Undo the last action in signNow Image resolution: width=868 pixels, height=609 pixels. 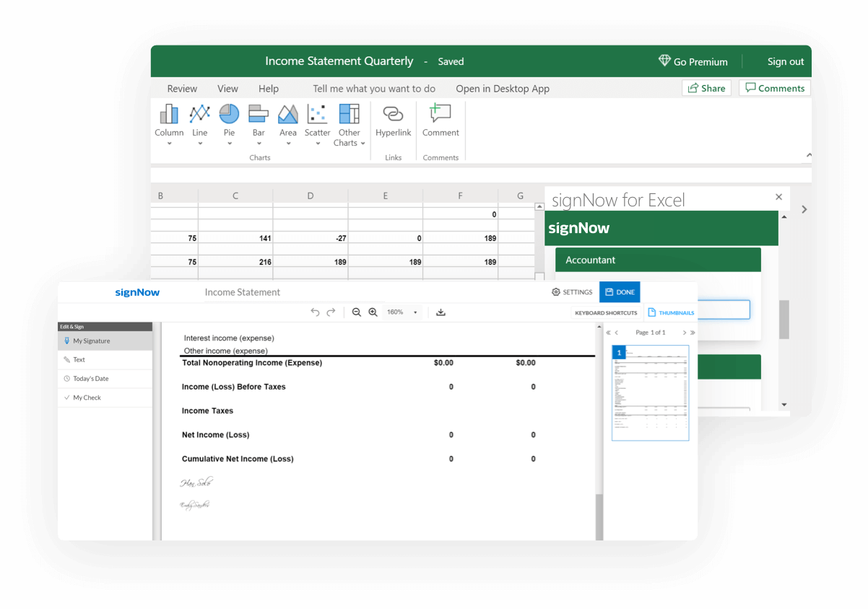pyautogui.click(x=315, y=312)
